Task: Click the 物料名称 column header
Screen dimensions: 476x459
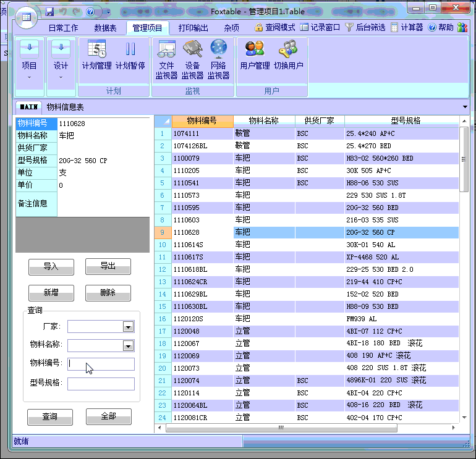Action: coord(264,121)
